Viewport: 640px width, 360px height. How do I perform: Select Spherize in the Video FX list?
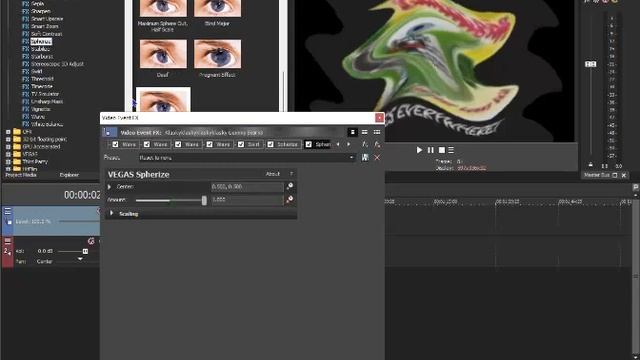point(41,42)
